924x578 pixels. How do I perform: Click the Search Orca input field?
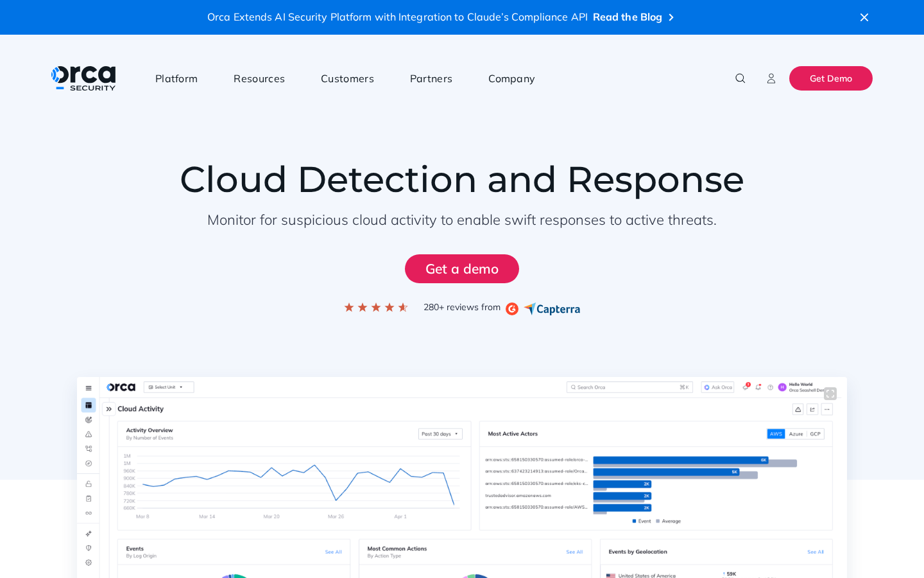coord(629,387)
